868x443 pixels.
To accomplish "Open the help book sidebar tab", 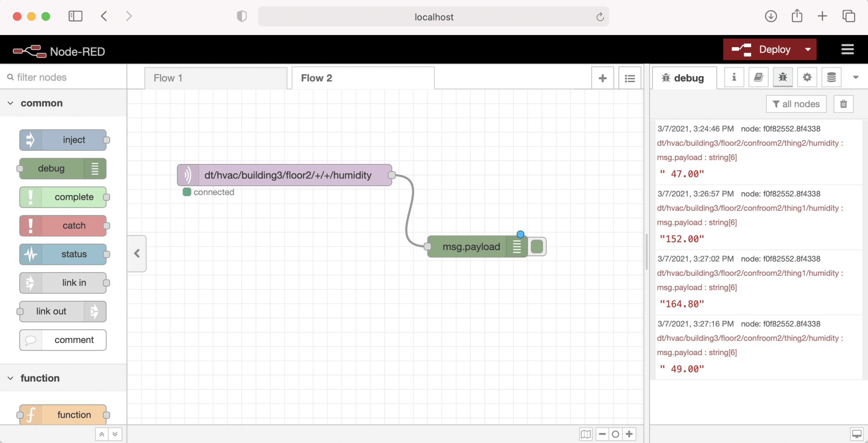I will pyautogui.click(x=758, y=77).
